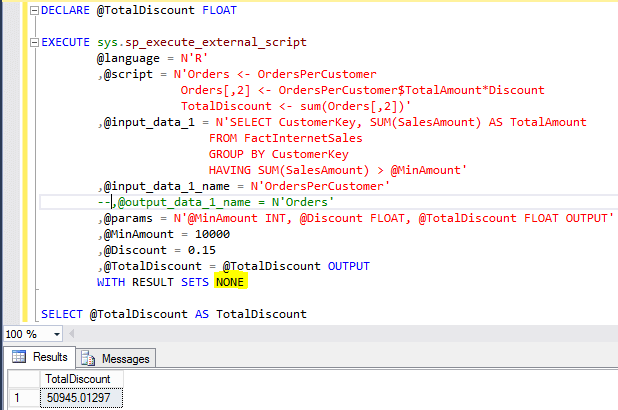Collapse the DECLARE statement outline block
Screen dimensions: 618x410
[x=35, y=11]
